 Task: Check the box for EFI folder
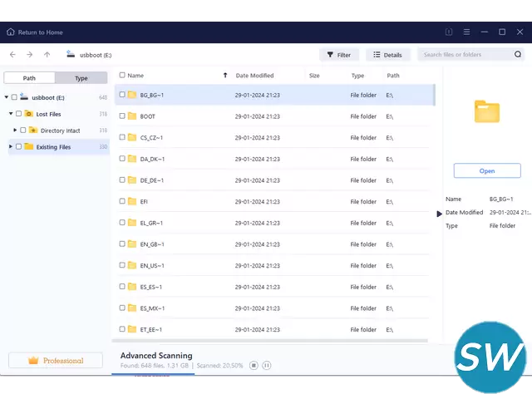pyautogui.click(x=122, y=201)
